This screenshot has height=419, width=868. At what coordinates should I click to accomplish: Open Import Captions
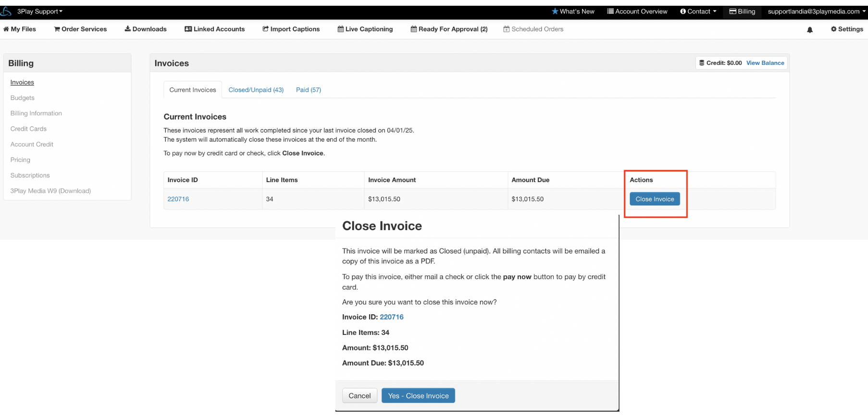pyautogui.click(x=291, y=29)
